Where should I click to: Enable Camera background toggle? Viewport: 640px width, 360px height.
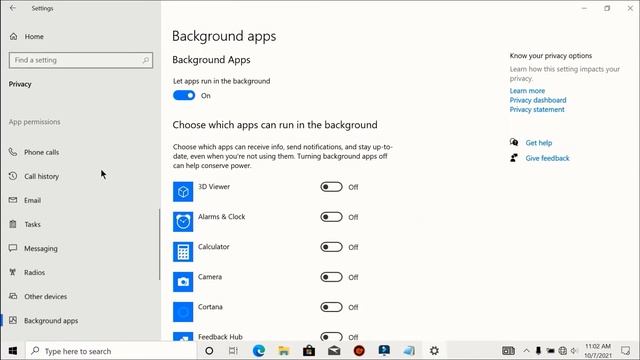click(331, 277)
